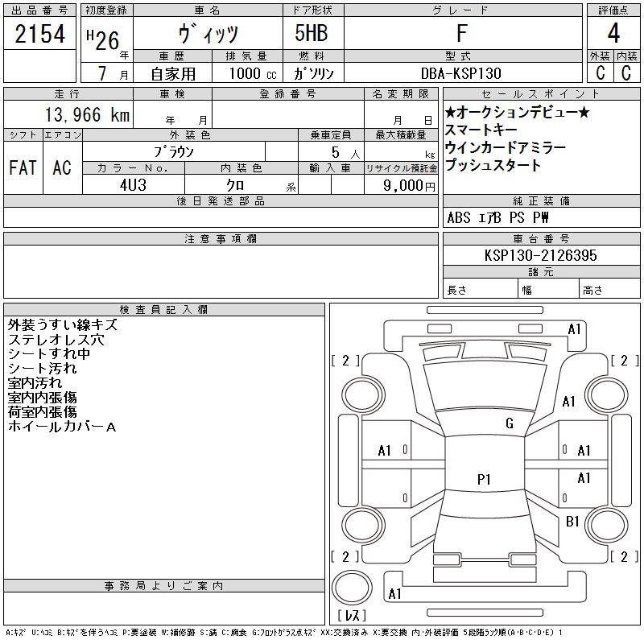Select the overall evaluation score 4
The image size is (644, 644).
tap(613, 33)
